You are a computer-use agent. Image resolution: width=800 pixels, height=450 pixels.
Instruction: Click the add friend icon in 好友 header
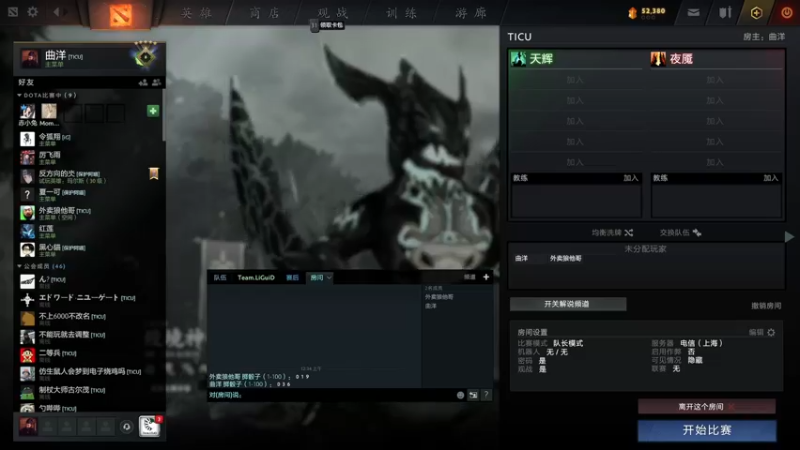point(143,82)
